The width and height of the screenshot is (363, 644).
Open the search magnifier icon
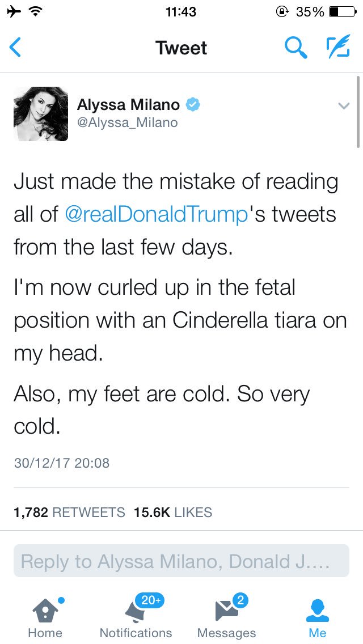[296, 47]
